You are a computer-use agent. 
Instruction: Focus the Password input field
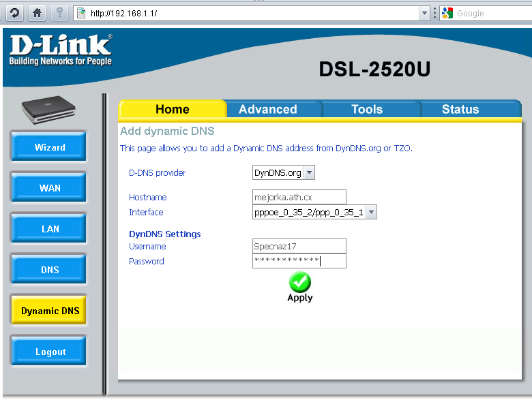click(x=299, y=261)
